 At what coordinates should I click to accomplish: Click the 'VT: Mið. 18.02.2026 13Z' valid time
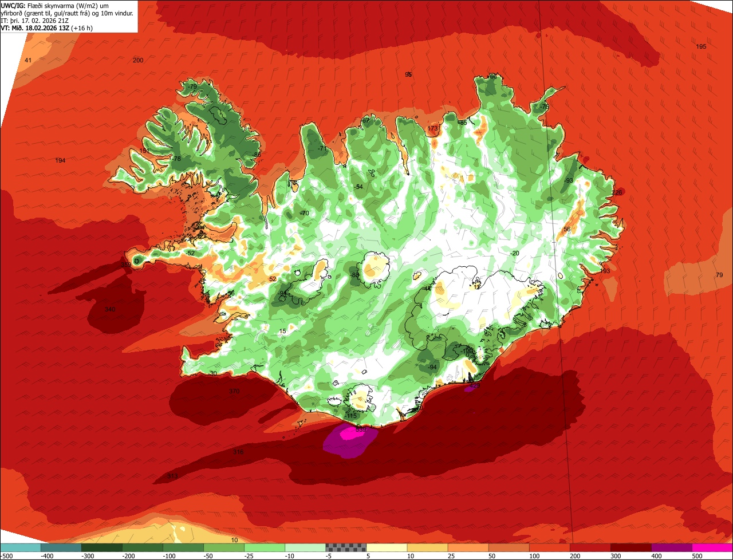(x=36, y=28)
